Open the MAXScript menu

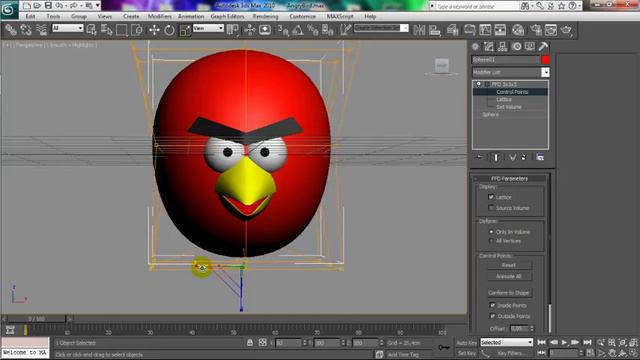340,16
